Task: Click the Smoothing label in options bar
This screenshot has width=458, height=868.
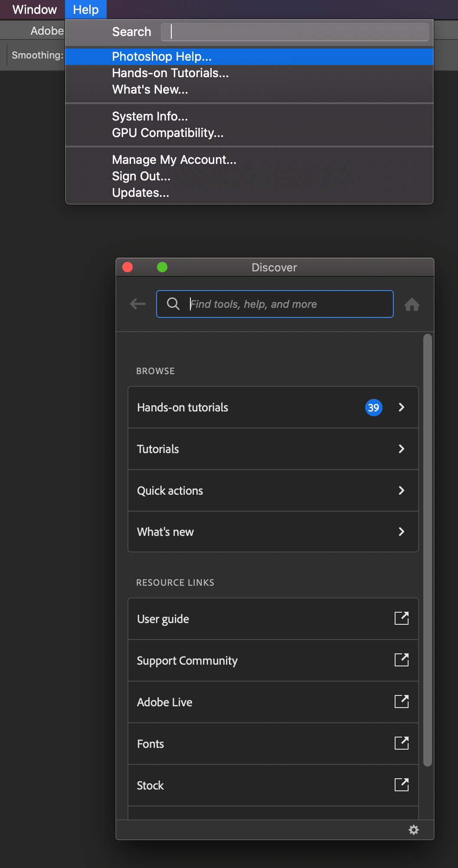Action: [x=37, y=55]
